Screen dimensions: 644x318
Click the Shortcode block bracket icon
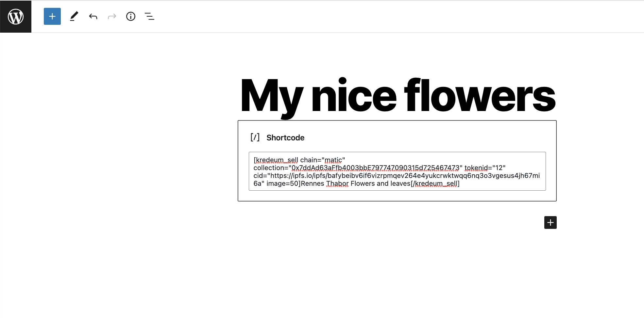coord(255,137)
